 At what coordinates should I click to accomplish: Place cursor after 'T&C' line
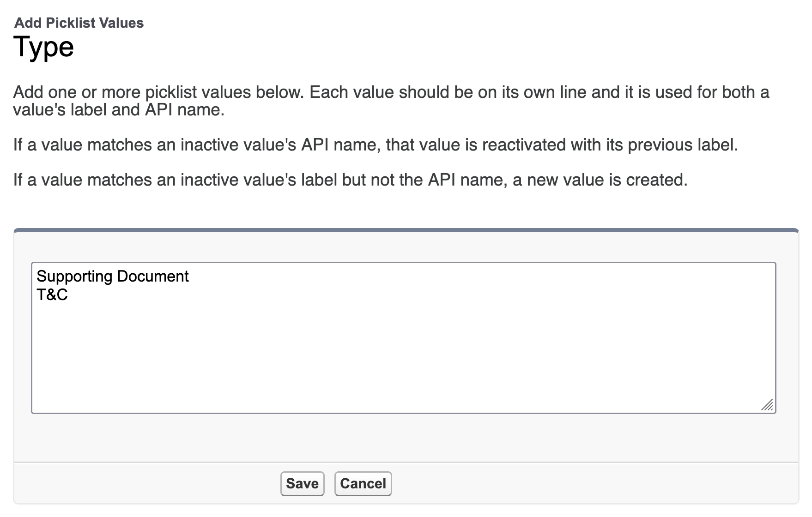point(68,295)
